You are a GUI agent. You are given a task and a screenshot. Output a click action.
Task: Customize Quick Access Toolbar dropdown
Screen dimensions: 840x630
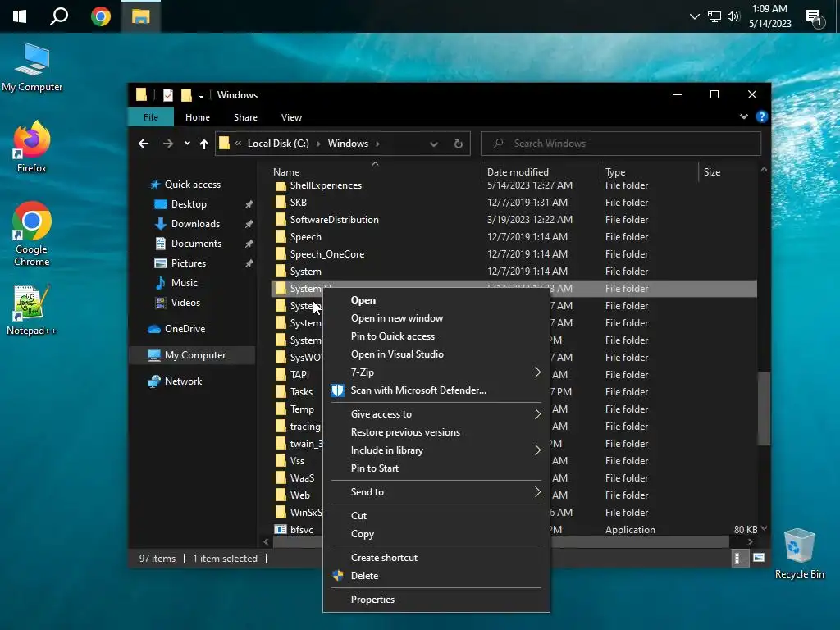click(202, 95)
